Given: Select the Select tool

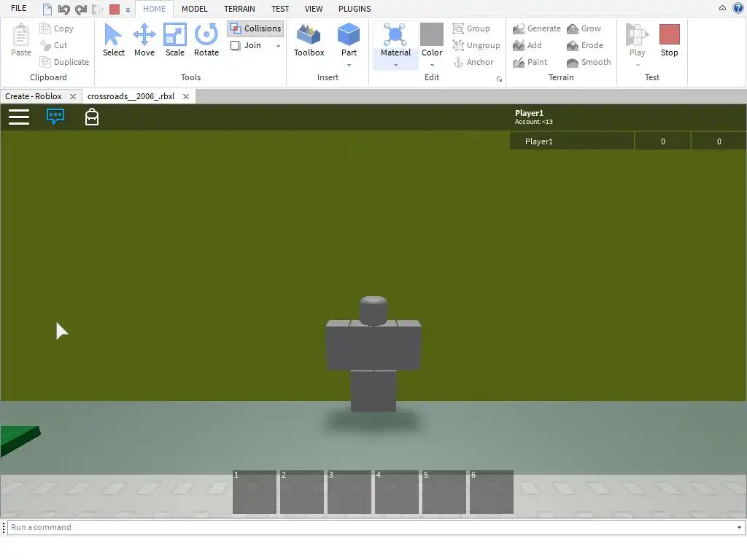Looking at the screenshot, I should [x=113, y=41].
